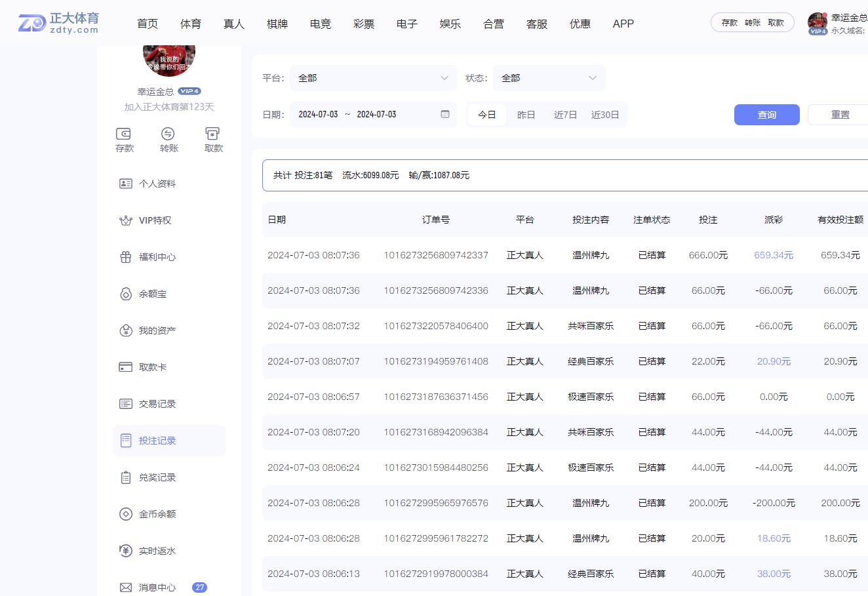The height and width of the screenshot is (596, 868).
Task: Select the 今日 date range option
Action: (486, 115)
